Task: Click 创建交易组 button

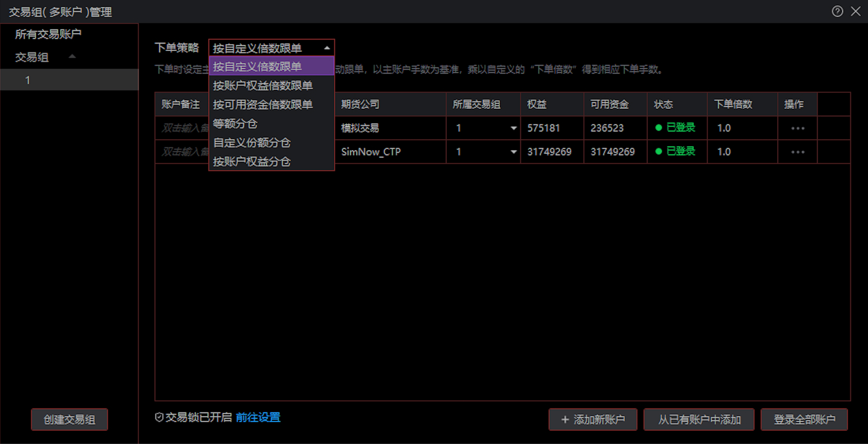Action: click(69, 419)
